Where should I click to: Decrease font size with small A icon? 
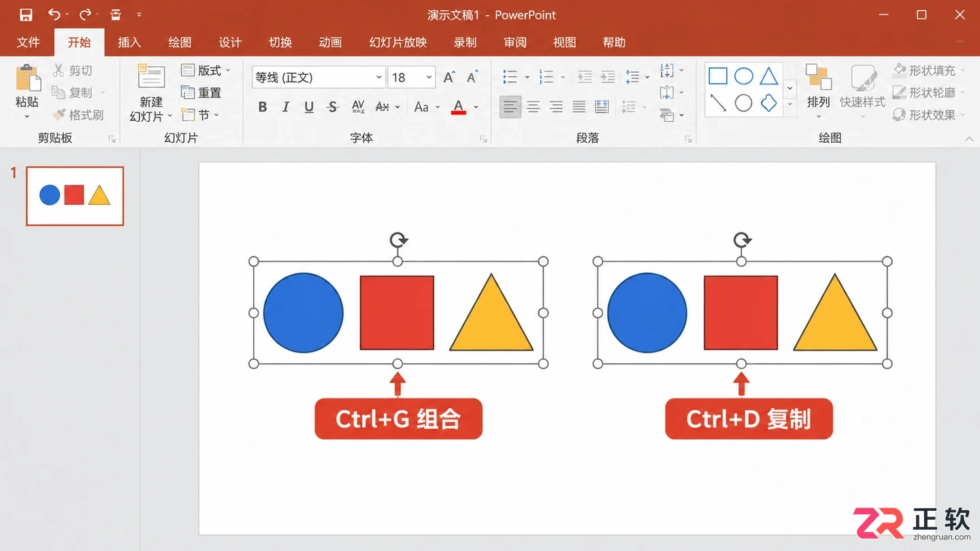(472, 77)
